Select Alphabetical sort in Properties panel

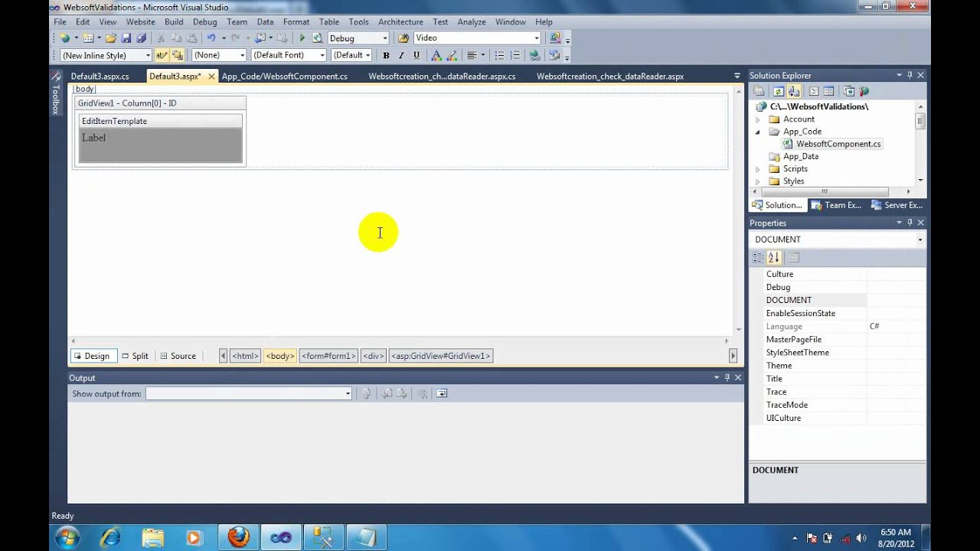pos(773,258)
